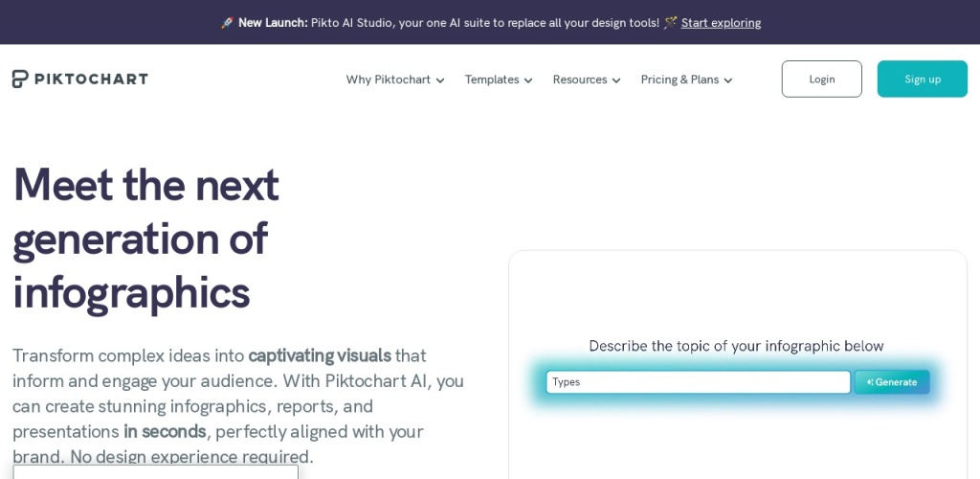Click the bold New Launch banner text
Image resolution: width=980 pixels, height=479 pixels.
(x=273, y=23)
